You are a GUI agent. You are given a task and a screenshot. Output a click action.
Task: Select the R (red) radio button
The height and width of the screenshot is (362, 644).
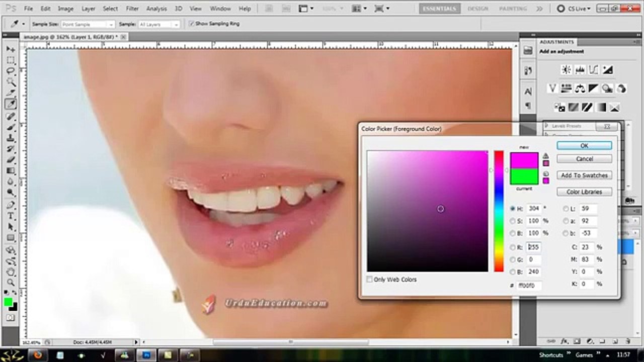pos(513,247)
